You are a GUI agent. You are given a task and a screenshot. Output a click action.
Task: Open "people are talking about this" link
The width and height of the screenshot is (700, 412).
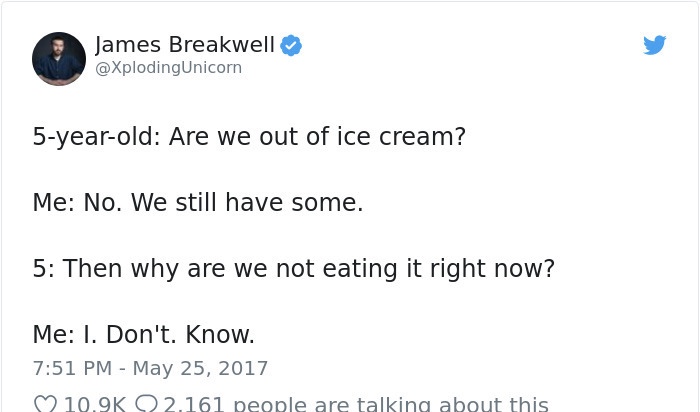click(391, 404)
